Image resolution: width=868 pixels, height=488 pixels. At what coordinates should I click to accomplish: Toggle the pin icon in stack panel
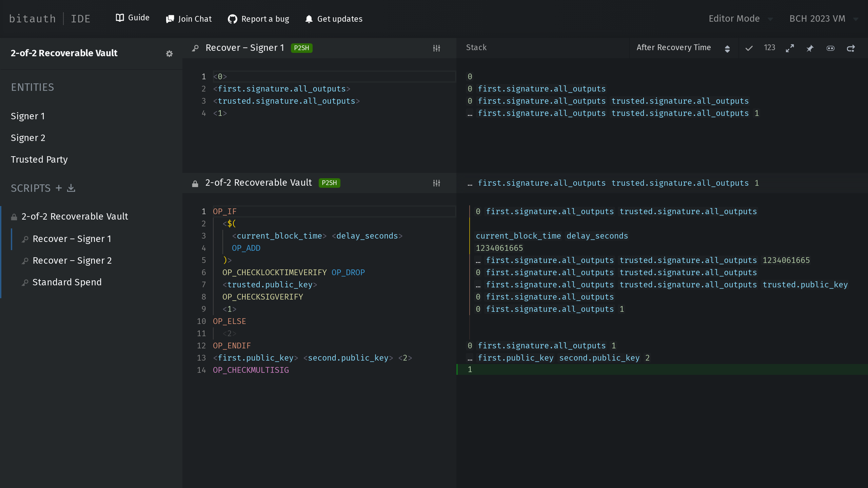(x=810, y=48)
